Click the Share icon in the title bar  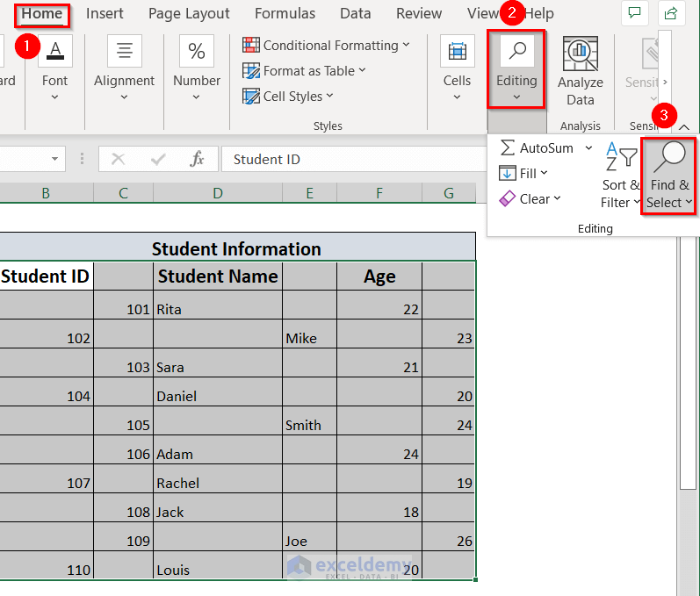point(671,13)
